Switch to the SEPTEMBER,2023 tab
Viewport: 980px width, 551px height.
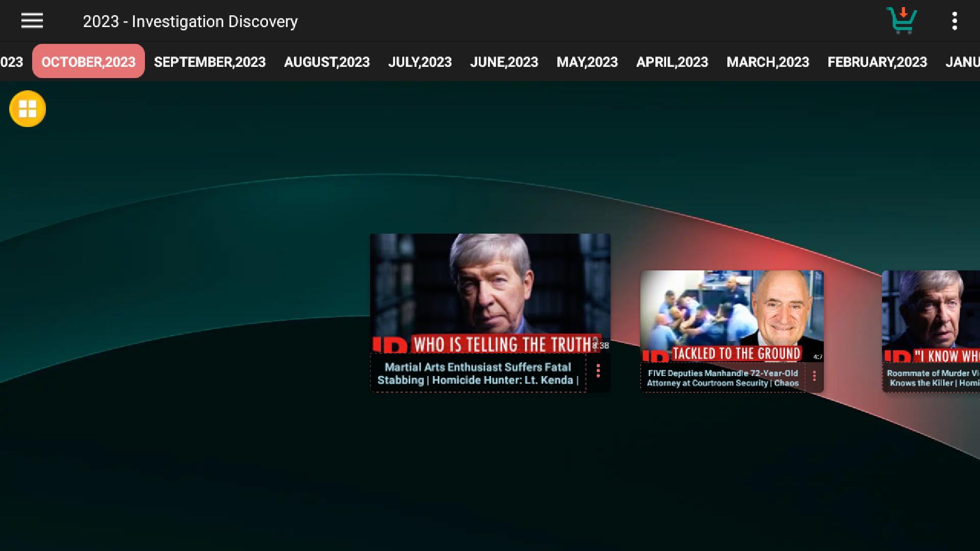[x=210, y=62]
